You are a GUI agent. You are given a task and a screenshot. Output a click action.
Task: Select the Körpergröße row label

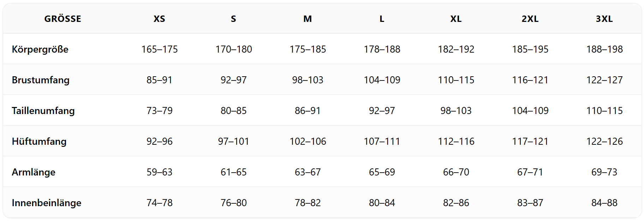40,49
